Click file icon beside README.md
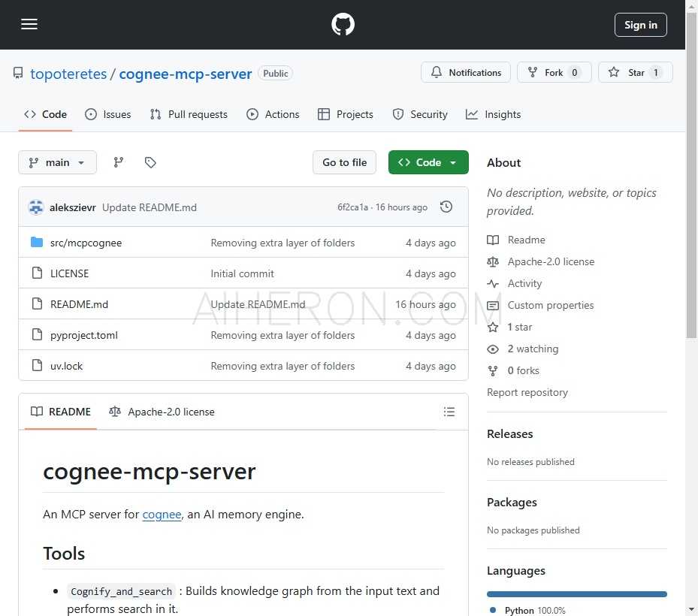Screen dimensions: 698x616 click(x=37, y=303)
